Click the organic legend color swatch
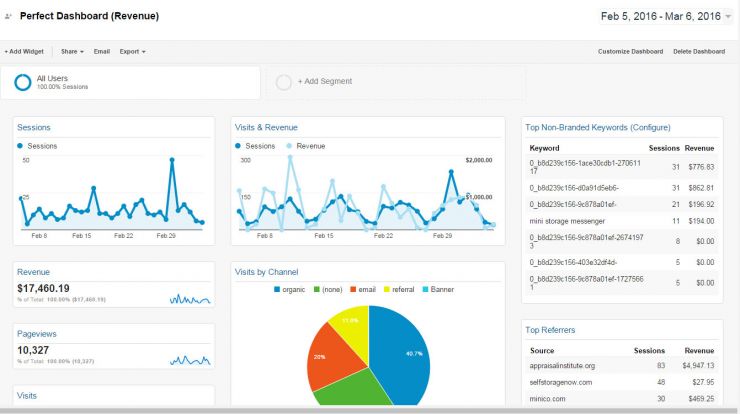The height and width of the screenshot is (414, 740). coord(277,289)
